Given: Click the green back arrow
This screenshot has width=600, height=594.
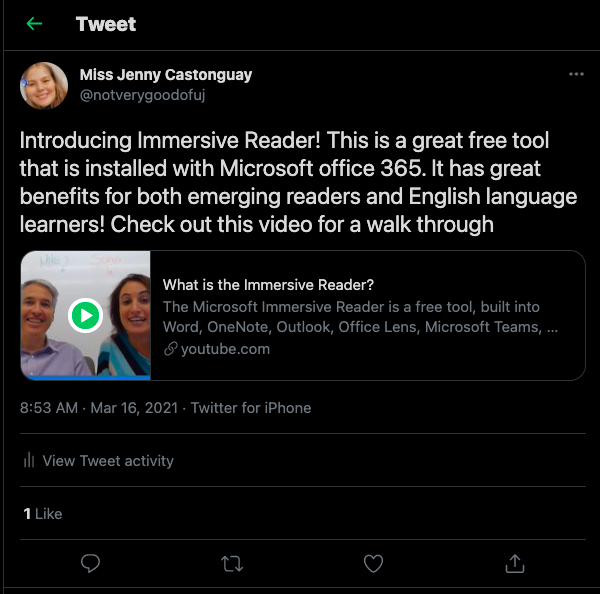Looking at the screenshot, I should pos(34,24).
